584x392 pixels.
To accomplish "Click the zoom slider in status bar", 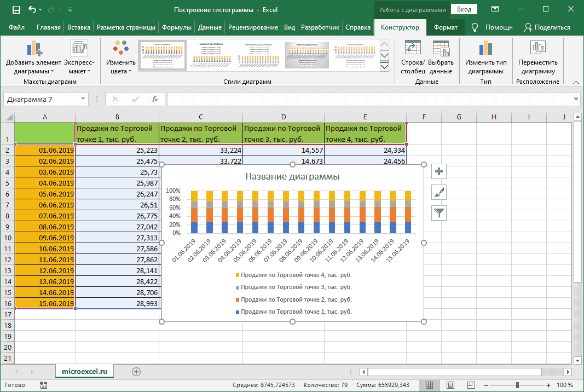I will click(517, 385).
